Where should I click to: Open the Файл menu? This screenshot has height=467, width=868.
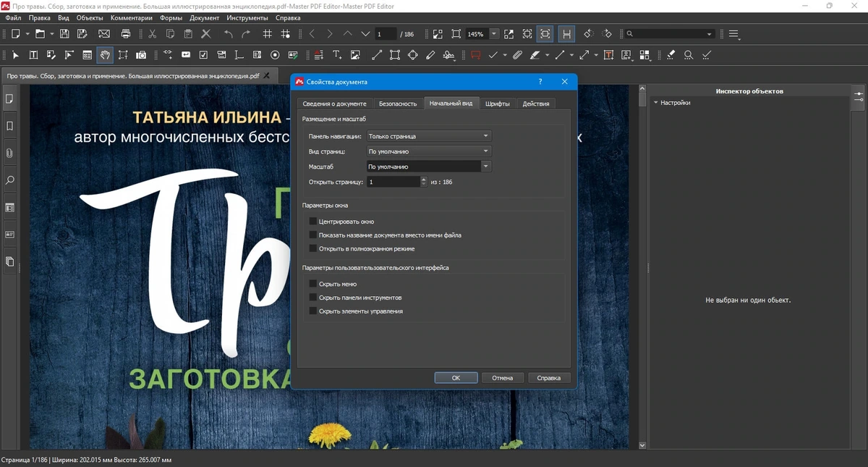(x=13, y=17)
